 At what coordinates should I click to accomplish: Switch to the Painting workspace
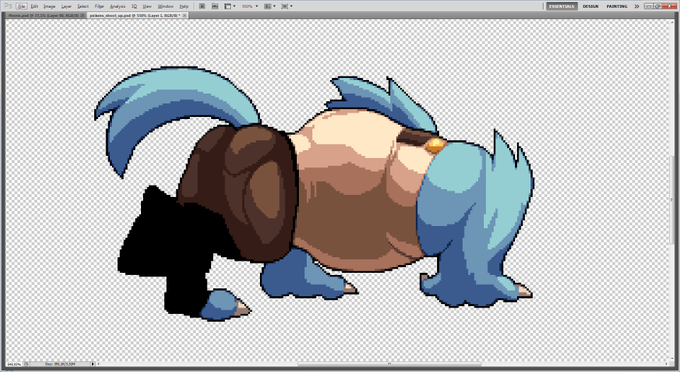pos(617,6)
